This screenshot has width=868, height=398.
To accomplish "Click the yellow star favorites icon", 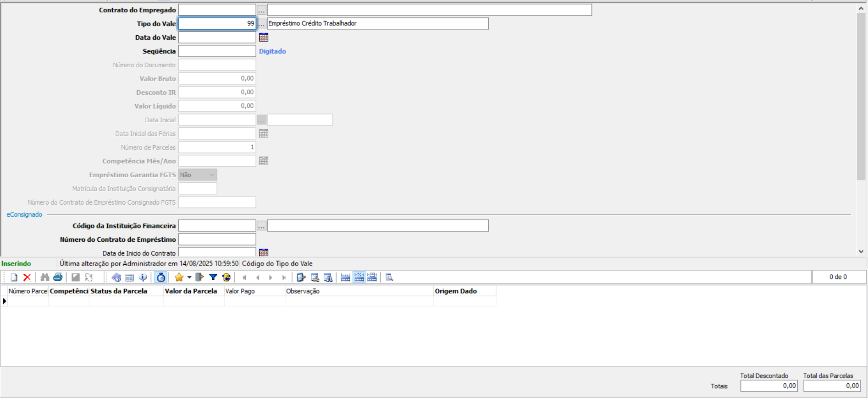I will (179, 278).
